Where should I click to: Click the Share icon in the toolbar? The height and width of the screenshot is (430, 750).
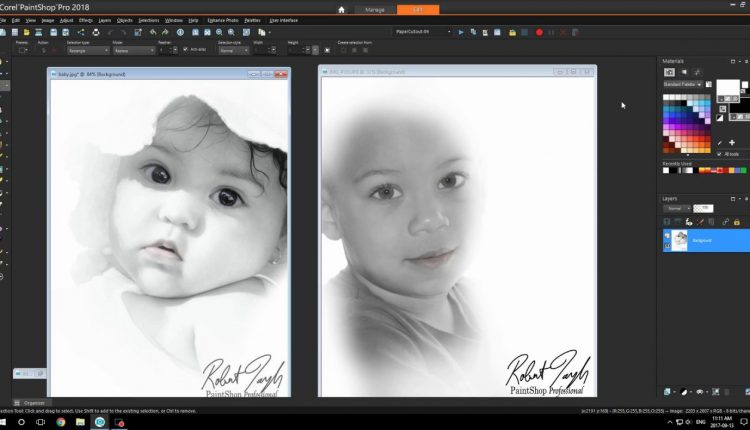click(81, 33)
